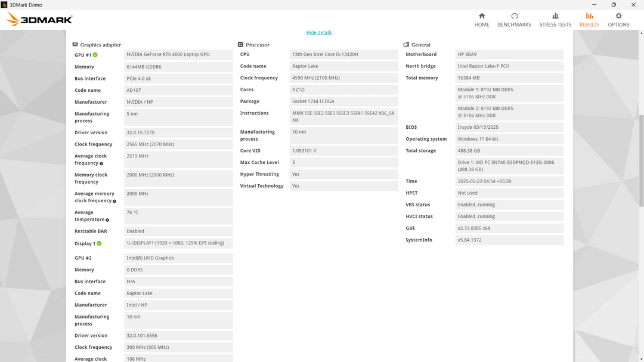644x362 pixels.
Task: Click the Resizable BAR Enabled value
Action: point(178,231)
